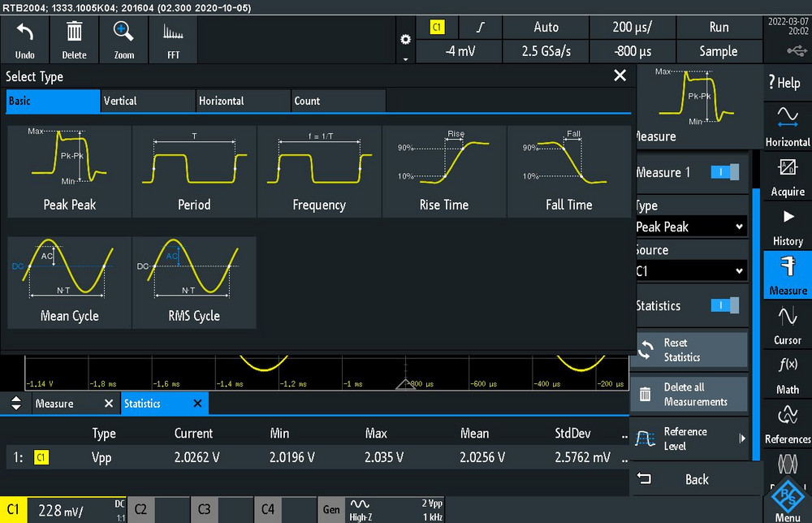Image resolution: width=812 pixels, height=523 pixels.
Task: Open the Type dropdown showing Peak Peak
Action: point(691,227)
